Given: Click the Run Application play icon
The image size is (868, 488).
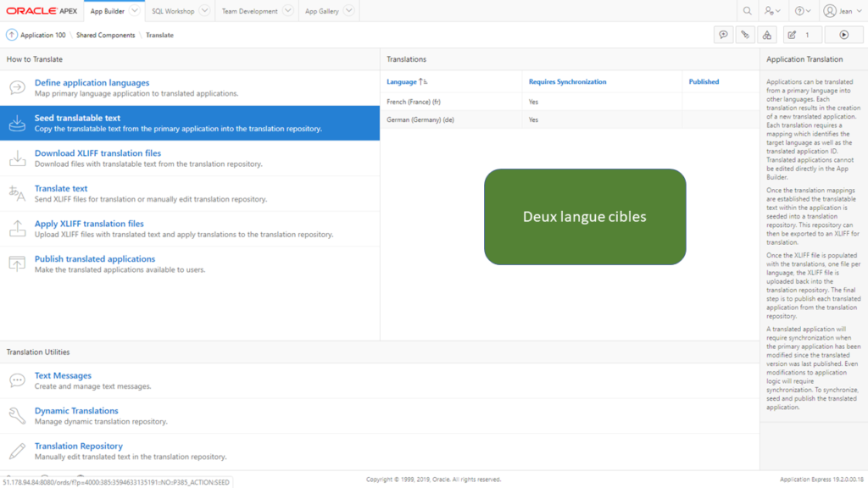Looking at the screenshot, I should tap(843, 35).
